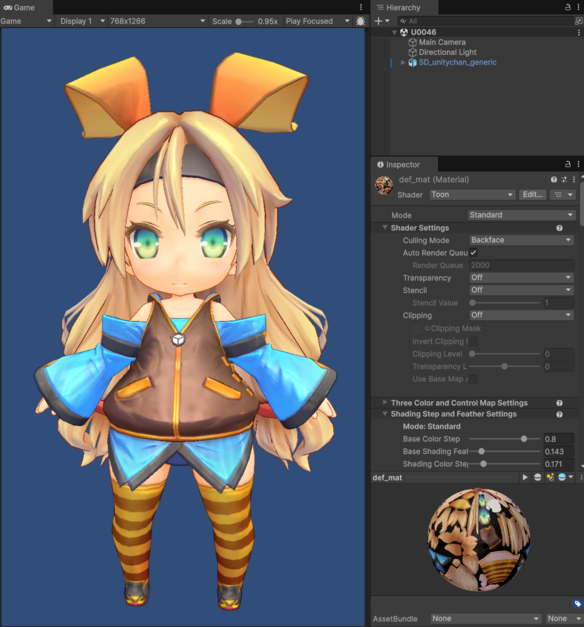Open the Clipping dropdown
This screenshot has width=584, height=627.
[x=521, y=315]
